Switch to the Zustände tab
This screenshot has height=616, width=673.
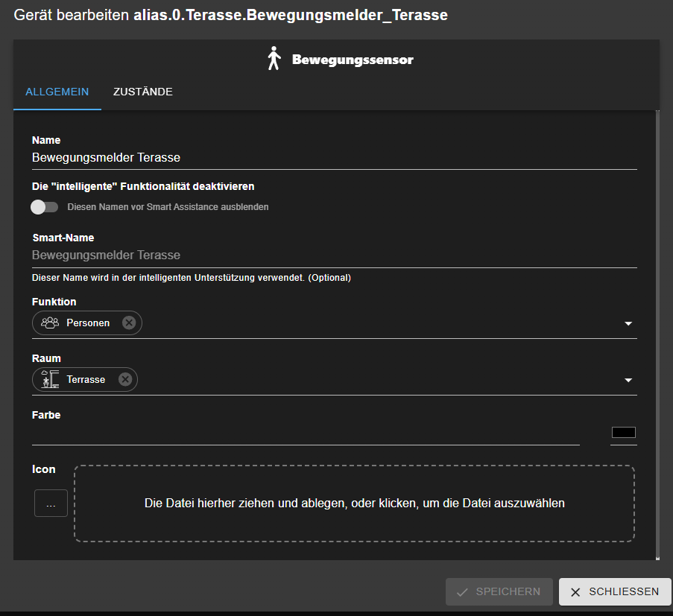143,92
